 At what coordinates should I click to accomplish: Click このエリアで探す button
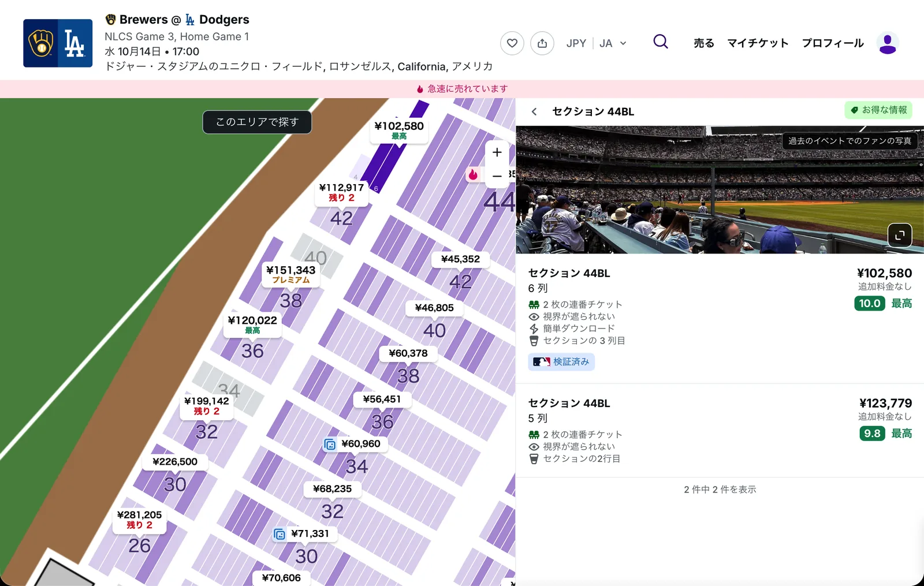pyautogui.click(x=257, y=122)
